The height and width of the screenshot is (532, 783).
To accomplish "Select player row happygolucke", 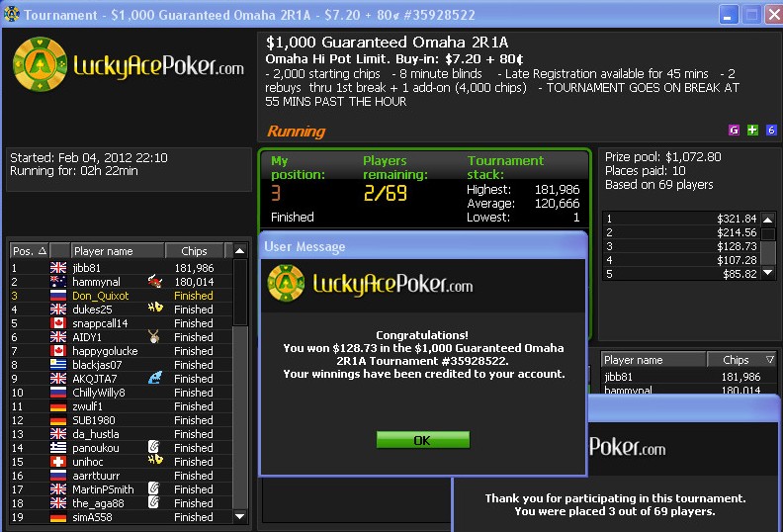I will pos(121,351).
